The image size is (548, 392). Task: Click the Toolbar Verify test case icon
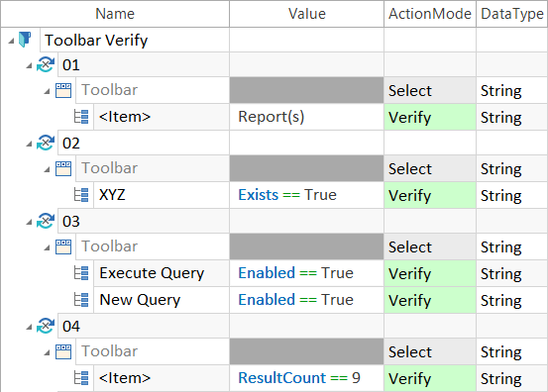[25, 40]
